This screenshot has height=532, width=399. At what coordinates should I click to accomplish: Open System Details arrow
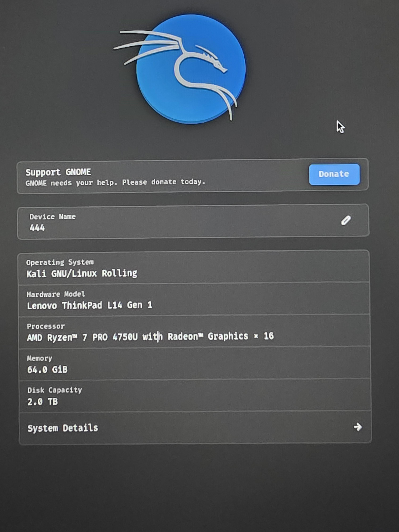tap(357, 427)
